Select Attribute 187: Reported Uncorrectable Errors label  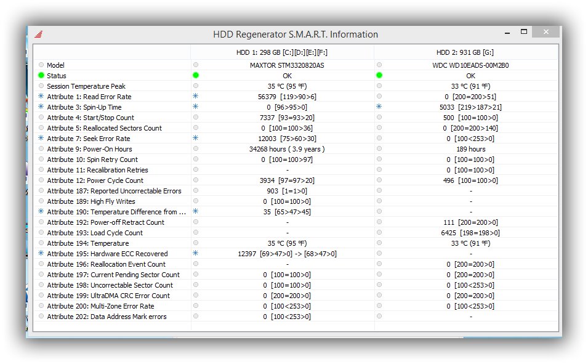click(114, 192)
